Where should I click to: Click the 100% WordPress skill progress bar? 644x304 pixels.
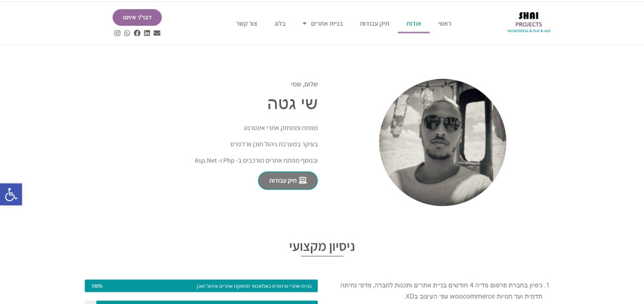[x=201, y=286]
